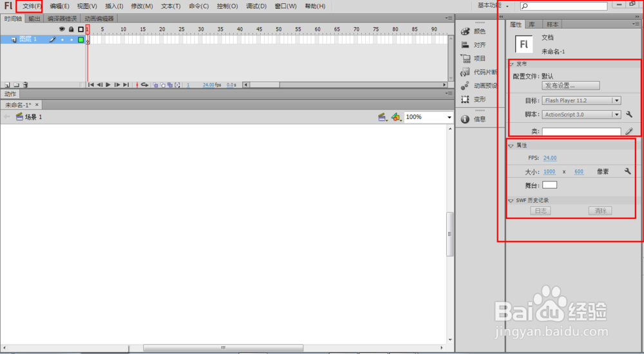Viewport: 644px width, 354px height.
Task: Go to first frame in timeline
Action: click(91, 84)
